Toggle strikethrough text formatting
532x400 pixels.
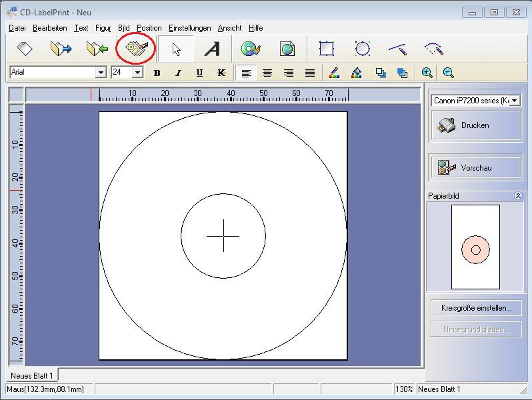point(221,73)
